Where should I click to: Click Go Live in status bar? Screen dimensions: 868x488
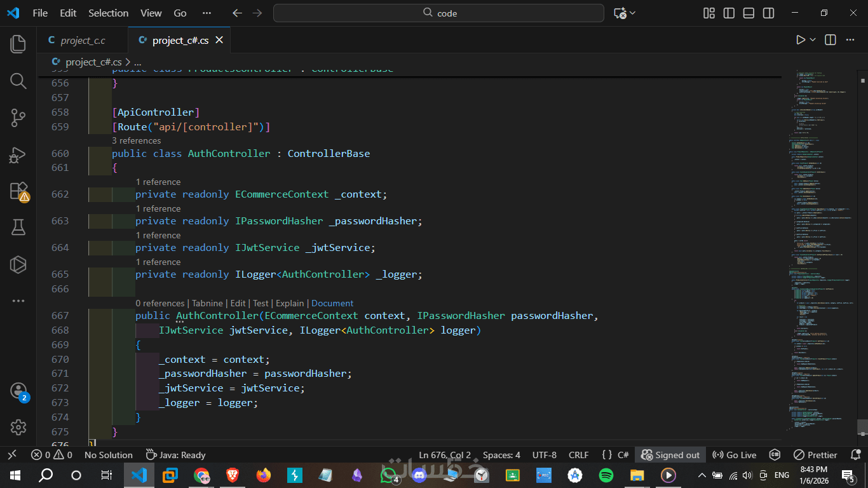tap(734, 455)
